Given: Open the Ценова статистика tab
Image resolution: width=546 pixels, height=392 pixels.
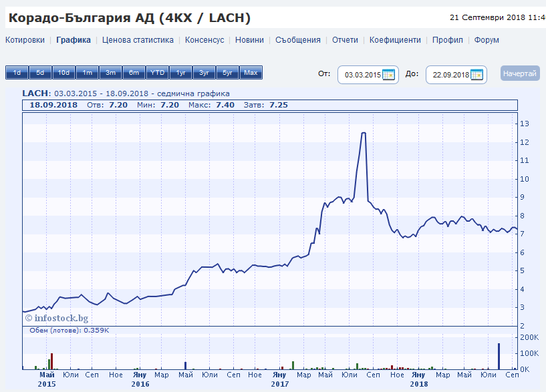Looking at the screenshot, I should pyautogui.click(x=138, y=40).
